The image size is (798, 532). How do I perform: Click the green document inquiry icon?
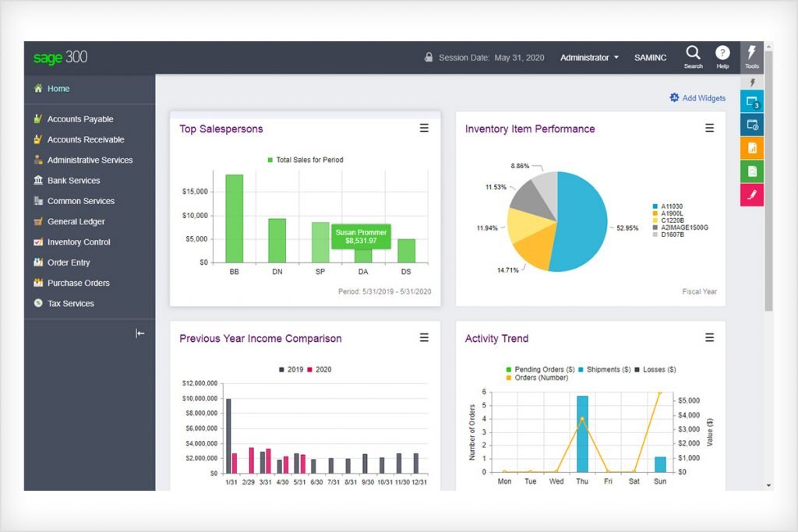point(752,171)
